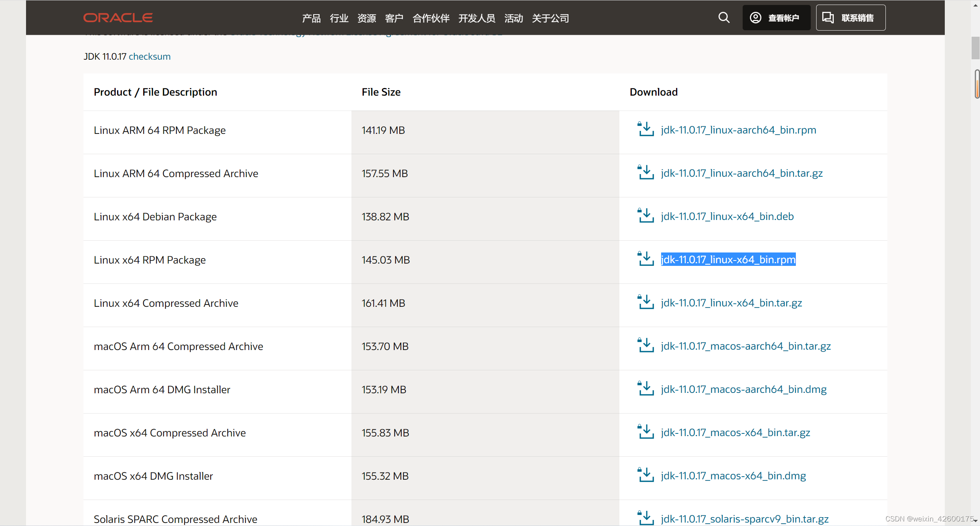Open 产品 menu
Image resolution: width=980 pixels, height=526 pixels.
311,18
